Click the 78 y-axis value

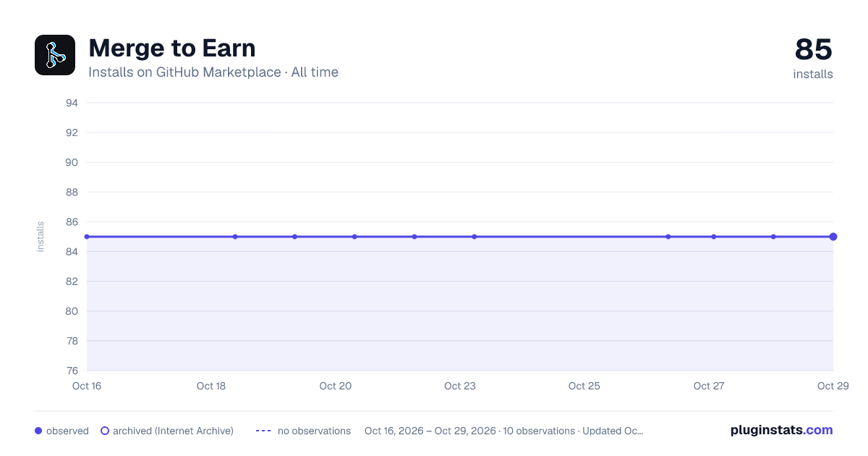(x=72, y=341)
